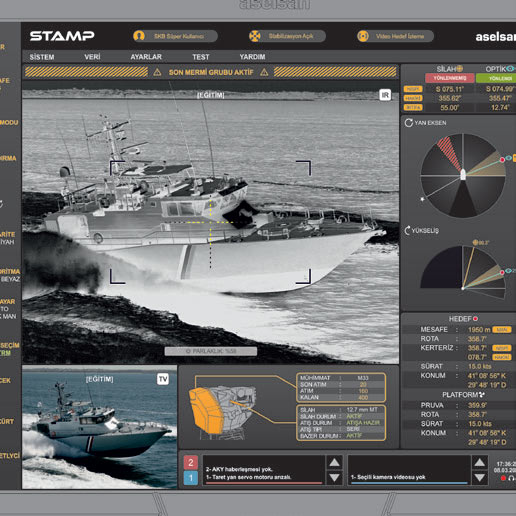The height and width of the screenshot is (516, 516).
Task: Click the IR badge on main video
Action: [385, 95]
